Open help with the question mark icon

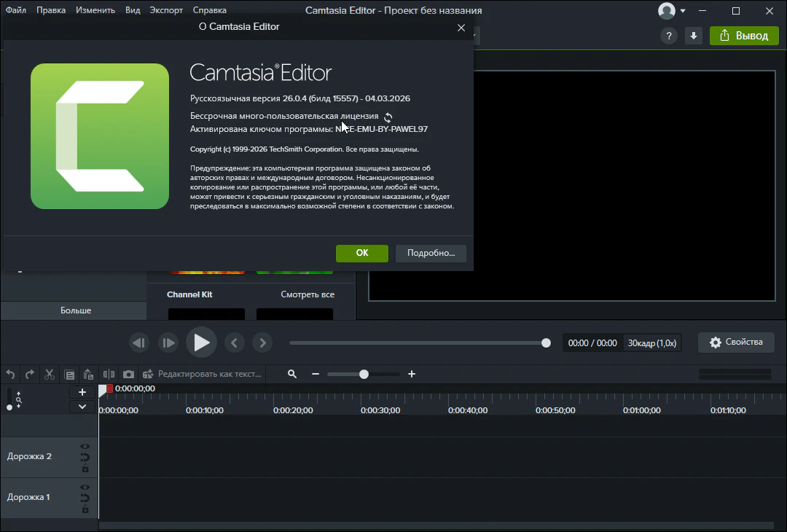click(667, 36)
